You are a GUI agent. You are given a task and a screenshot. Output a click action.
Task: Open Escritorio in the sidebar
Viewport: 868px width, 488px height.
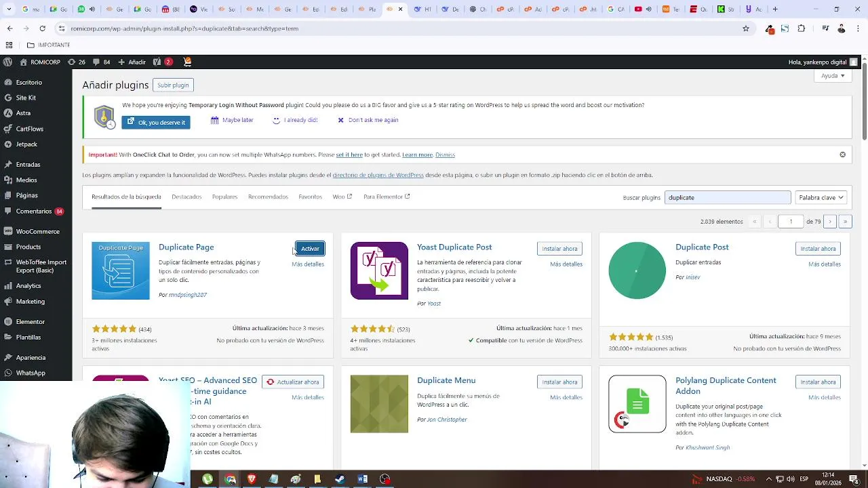(29, 83)
